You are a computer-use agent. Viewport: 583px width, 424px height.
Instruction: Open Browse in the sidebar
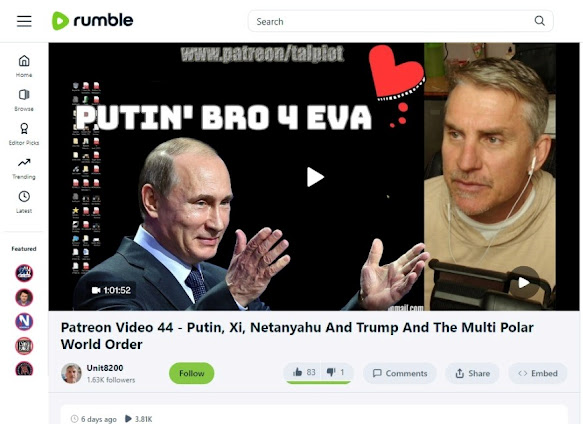pyautogui.click(x=24, y=100)
